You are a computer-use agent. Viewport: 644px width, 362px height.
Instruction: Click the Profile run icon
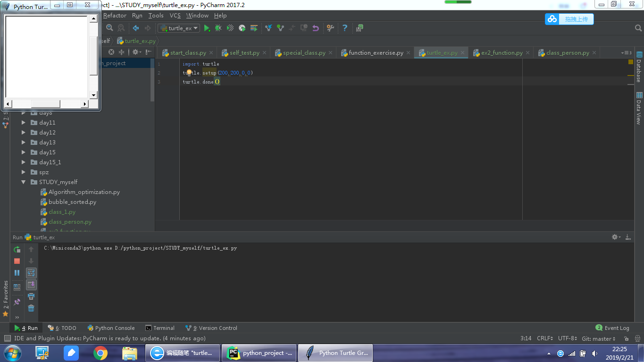click(x=242, y=28)
